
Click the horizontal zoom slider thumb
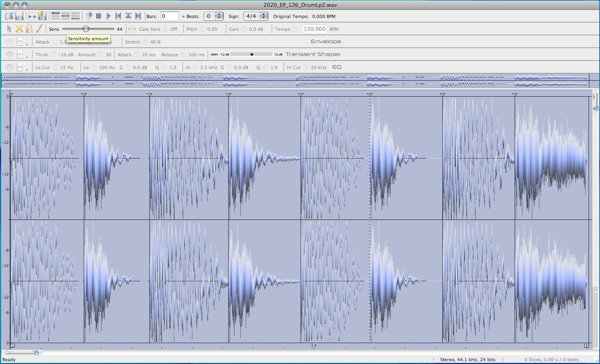click(x=36, y=353)
